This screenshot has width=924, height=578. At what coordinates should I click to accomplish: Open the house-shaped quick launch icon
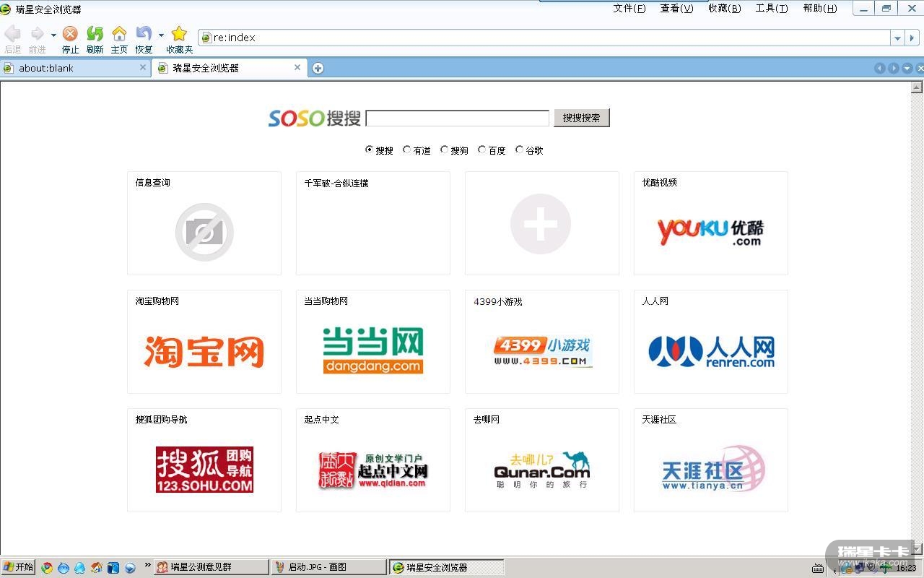[96, 568]
